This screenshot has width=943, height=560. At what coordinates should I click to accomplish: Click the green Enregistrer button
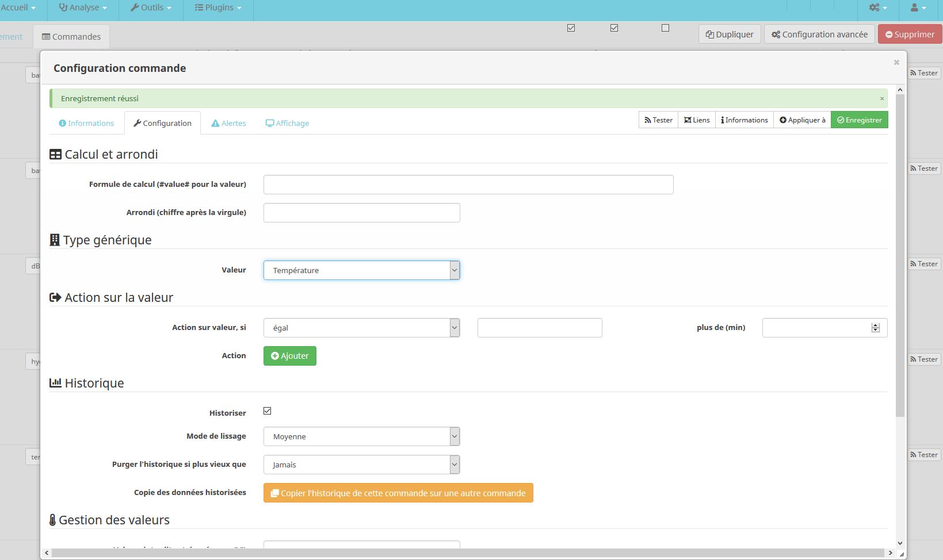point(860,120)
